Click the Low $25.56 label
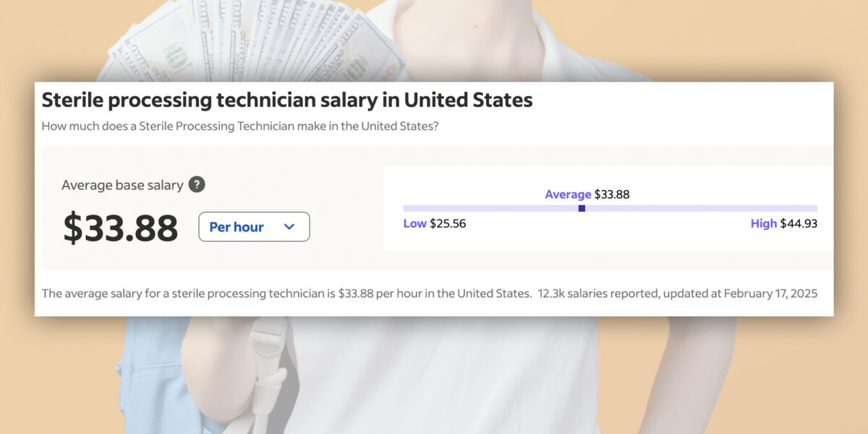 pos(435,224)
